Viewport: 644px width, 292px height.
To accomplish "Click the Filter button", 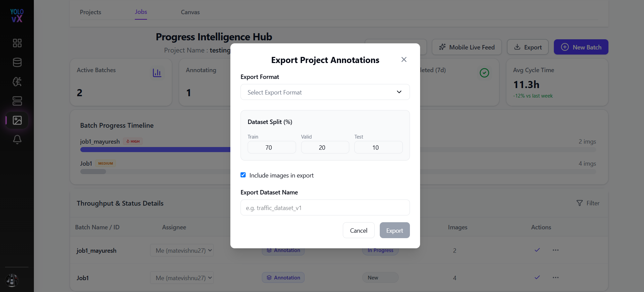I will click(x=588, y=203).
